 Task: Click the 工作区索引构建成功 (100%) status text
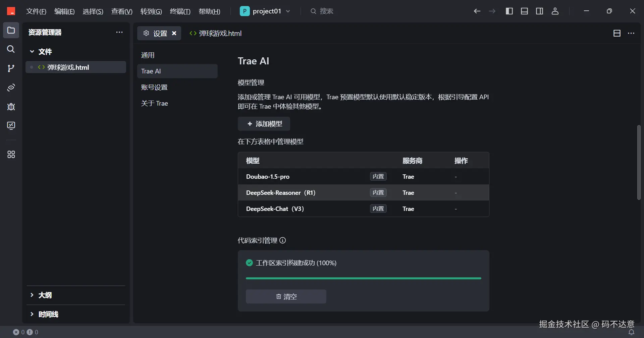[x=296, y=263]
